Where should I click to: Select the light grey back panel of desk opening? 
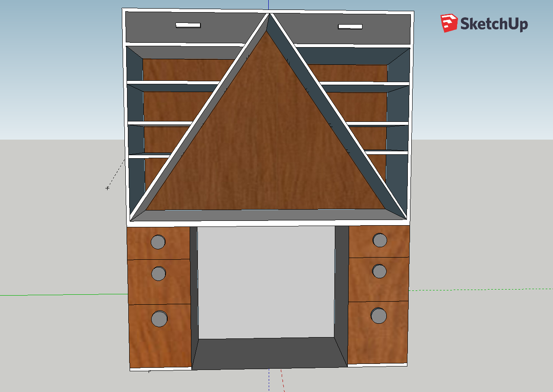click(x=266, y=283)
